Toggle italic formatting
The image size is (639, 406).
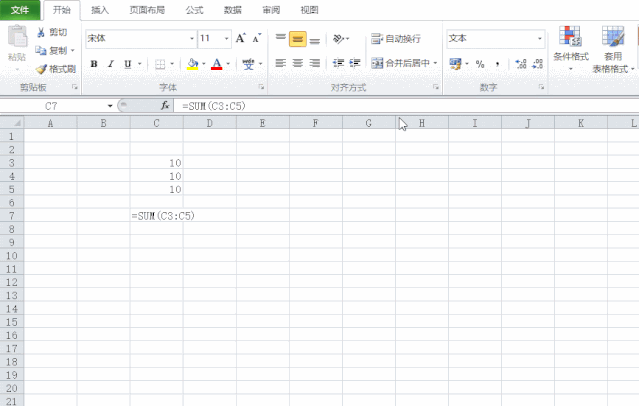tap(110, 64)
